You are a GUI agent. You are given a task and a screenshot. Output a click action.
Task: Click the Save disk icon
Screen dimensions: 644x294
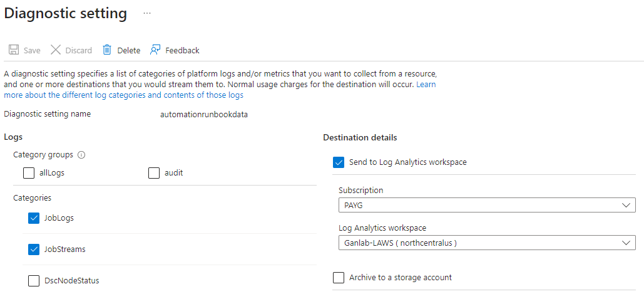13,50
